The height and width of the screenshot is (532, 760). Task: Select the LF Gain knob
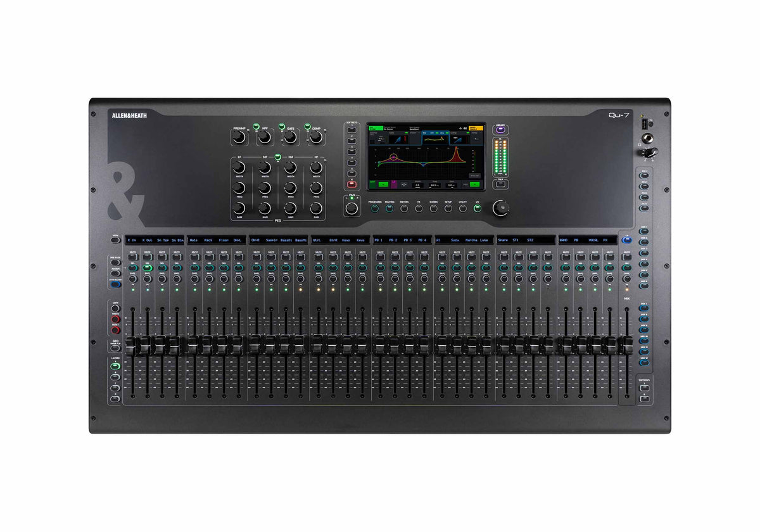pyautogui.click(x=239, y=208)
